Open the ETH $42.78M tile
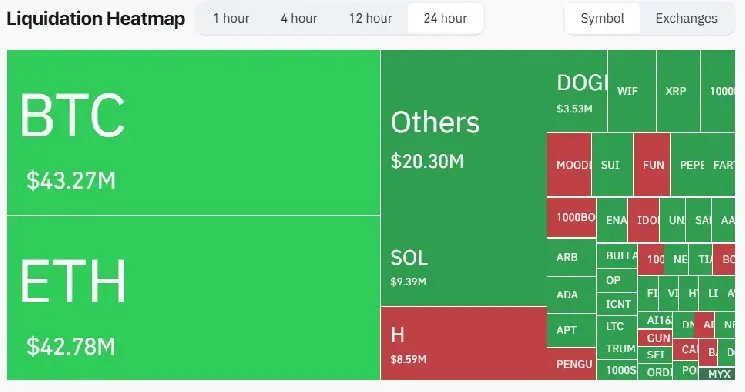745x392 pixels. pyautogui.click(x=193, y=298)
